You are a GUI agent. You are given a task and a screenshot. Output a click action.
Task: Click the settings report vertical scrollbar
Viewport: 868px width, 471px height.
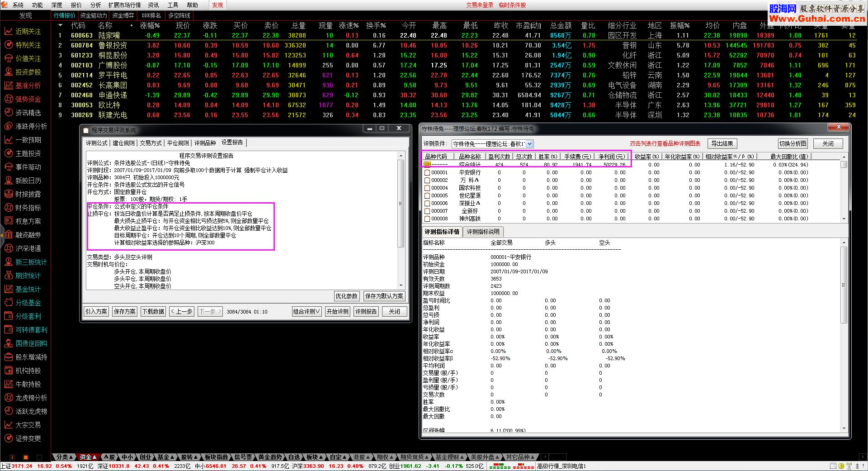pos(401,220)
